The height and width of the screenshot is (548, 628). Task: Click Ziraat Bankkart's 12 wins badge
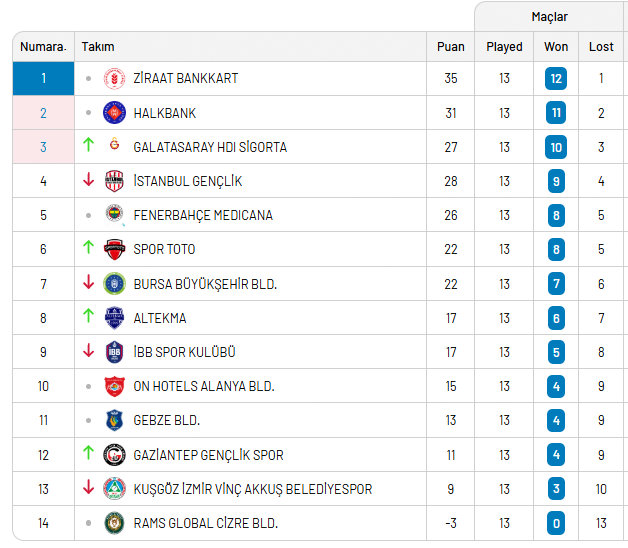pos(556,78)
